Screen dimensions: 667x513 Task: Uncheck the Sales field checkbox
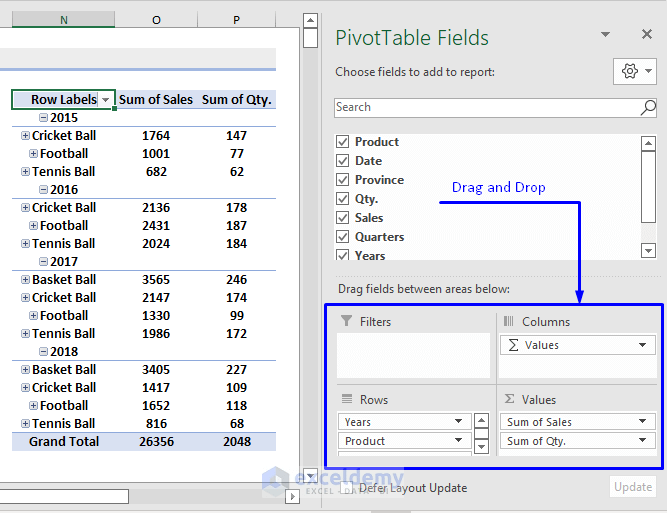342,218
